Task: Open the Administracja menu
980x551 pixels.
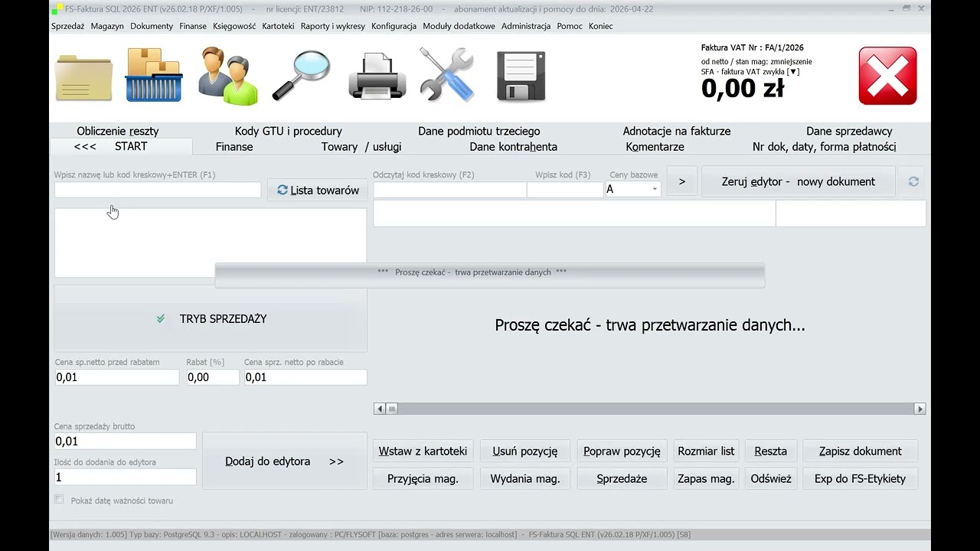Action: pyautogui.click(x=526, y=26)
